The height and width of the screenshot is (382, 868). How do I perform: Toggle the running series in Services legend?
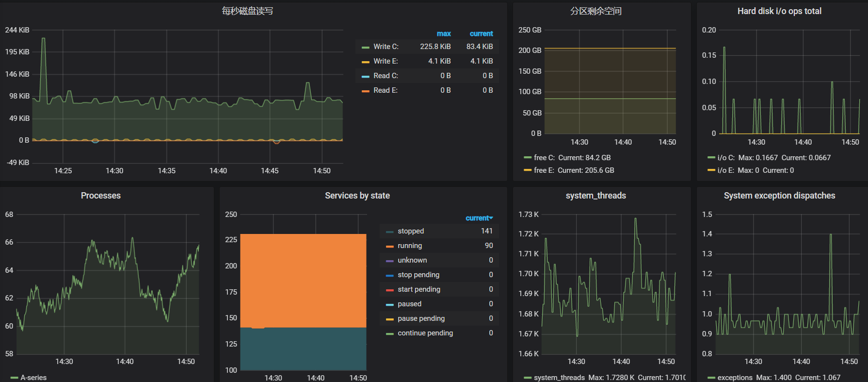tap(409, 246)
